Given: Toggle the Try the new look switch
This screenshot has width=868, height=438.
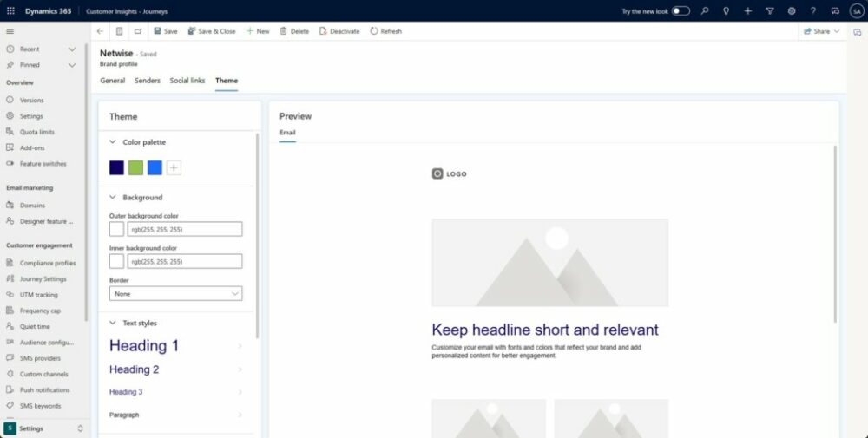Looking at the screenshot, I should tap(681, 11).
